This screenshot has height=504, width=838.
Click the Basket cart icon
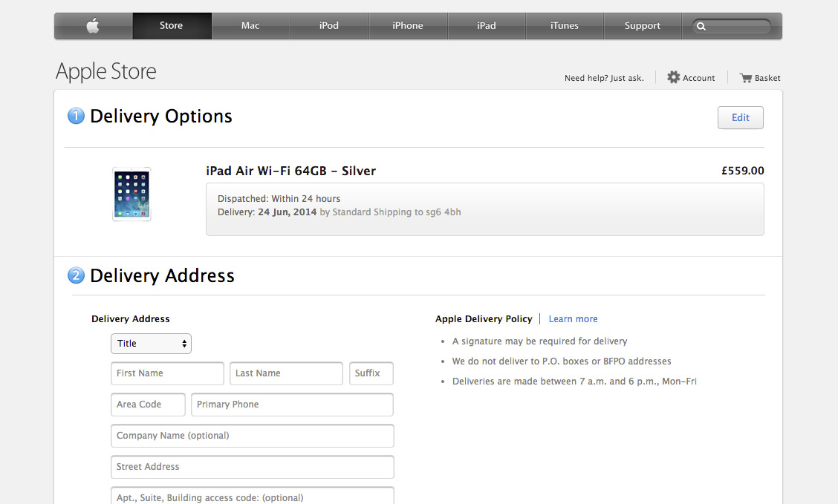tap(746, 78)
